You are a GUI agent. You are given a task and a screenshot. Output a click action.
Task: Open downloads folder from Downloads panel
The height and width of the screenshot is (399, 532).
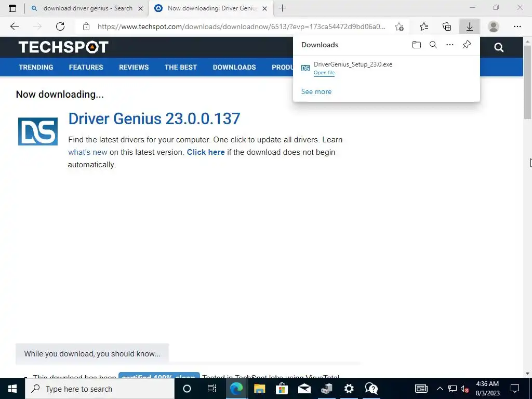pyautogui.click(x=417, y=45)
